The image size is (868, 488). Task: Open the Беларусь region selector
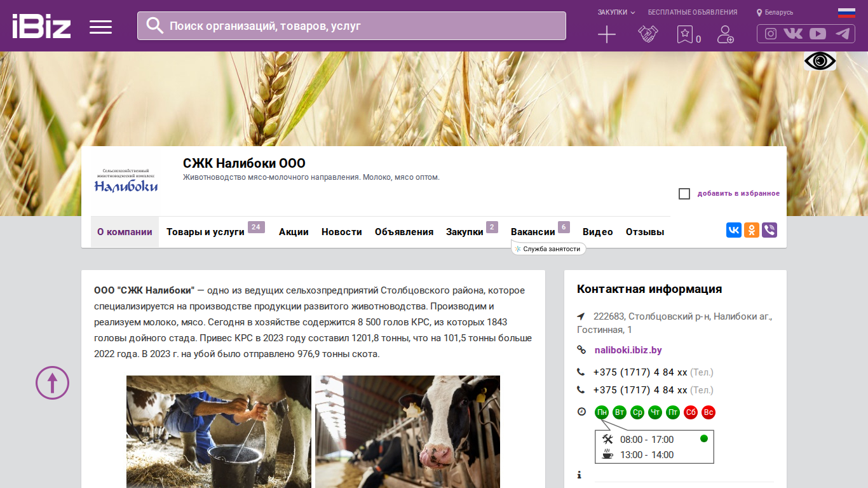[775, 12]
